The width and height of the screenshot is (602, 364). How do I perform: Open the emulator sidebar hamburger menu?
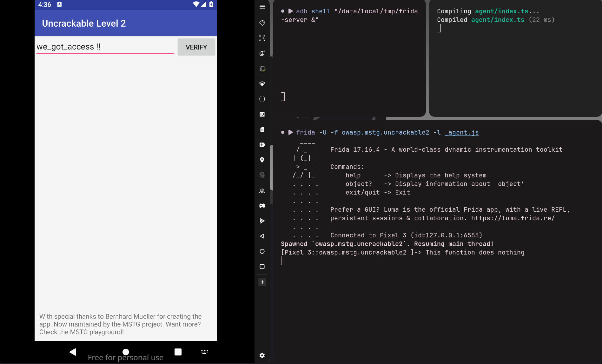tap(262, 7)
